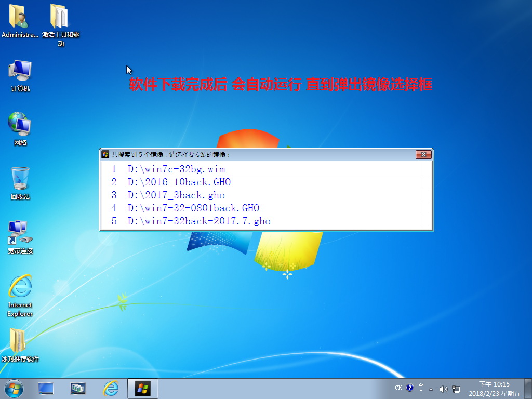The height and width of the screenshot is (399, 532).
Task: Open the Administrator folder on desktop
Action: coord(19,21)
